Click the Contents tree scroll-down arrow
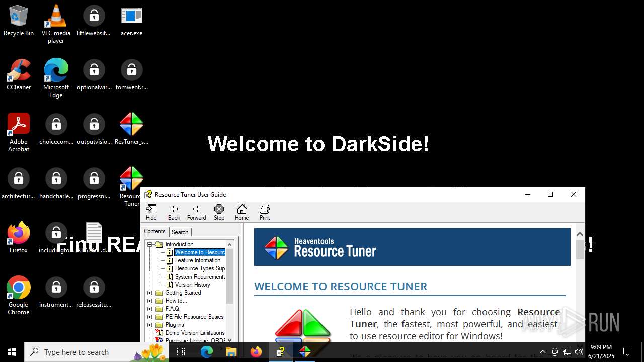The image size is (644, 362). point(230,339)
